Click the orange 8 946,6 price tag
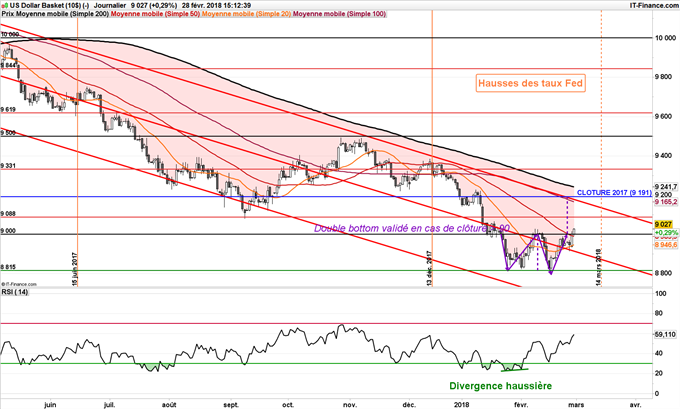This screenshot has width=680, height=409. click(666, 245)
